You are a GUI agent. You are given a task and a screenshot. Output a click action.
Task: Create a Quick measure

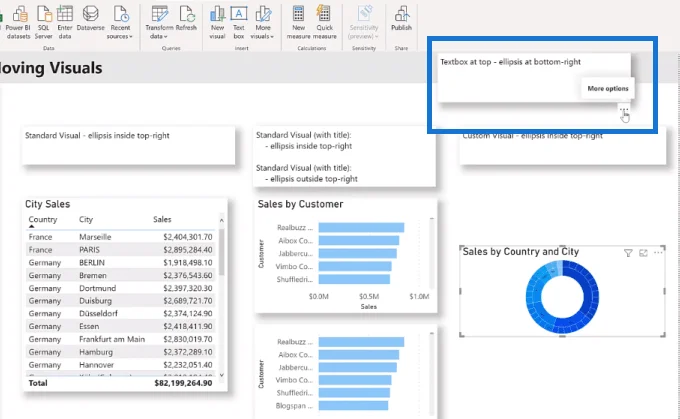coord(324,23)
